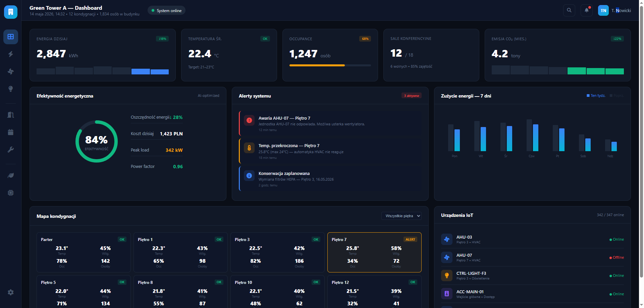Click the Czw bar in energy chart
Viewport: 644px width, 308px height.
tap(535, 138)
